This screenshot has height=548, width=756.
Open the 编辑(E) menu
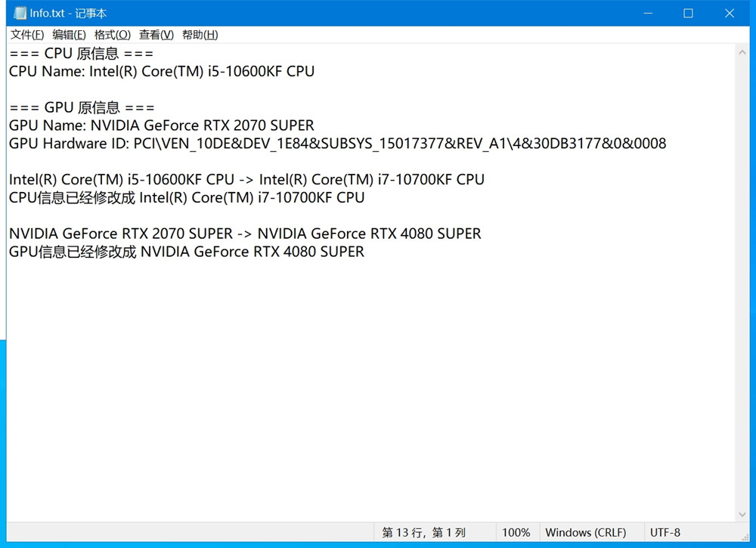click(69, 35)
